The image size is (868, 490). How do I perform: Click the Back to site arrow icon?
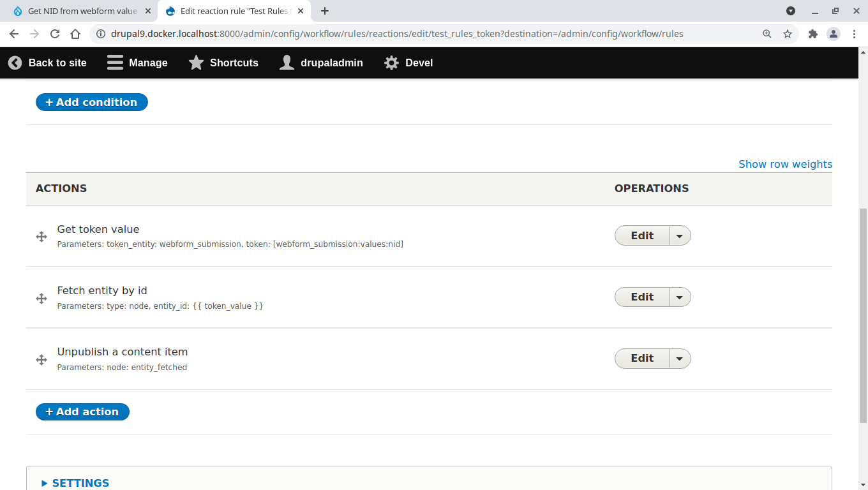coord(14,63)
